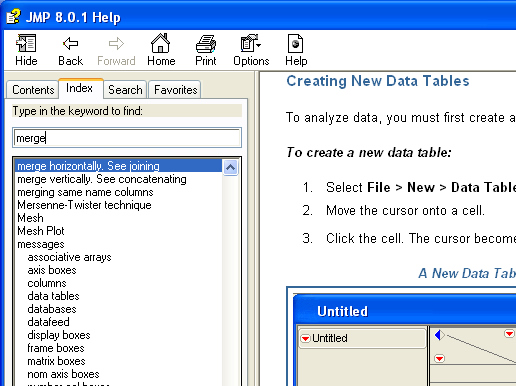Select the 'Mesh Plot' index entry
Image resolution: width=516 pixels, height=386 pixels.
(x=41, y=231)
